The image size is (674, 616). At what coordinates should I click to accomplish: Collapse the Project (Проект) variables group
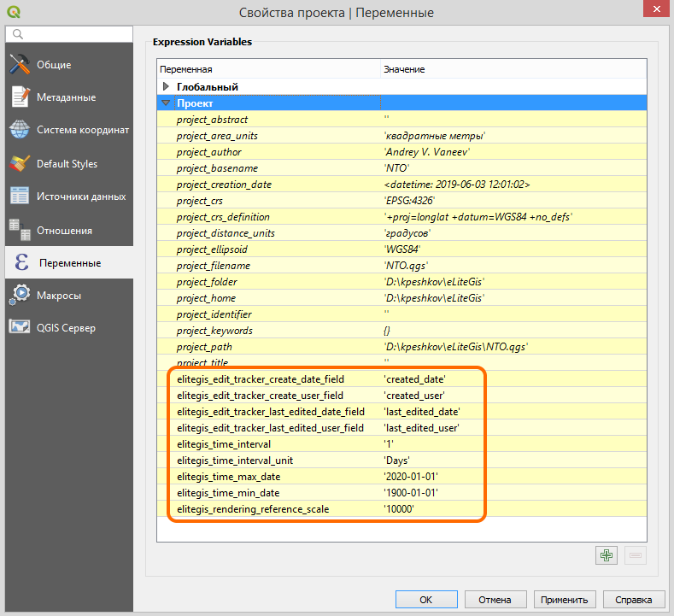tap(167, 103)
